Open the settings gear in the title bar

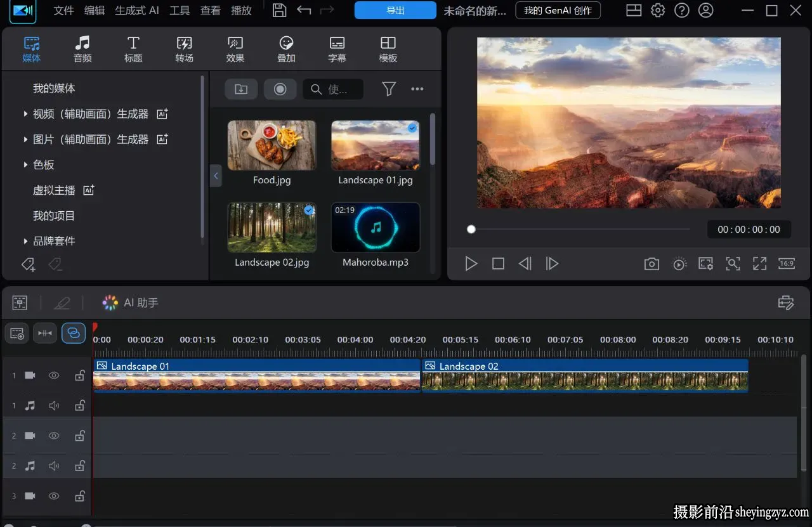pos(658,10)
